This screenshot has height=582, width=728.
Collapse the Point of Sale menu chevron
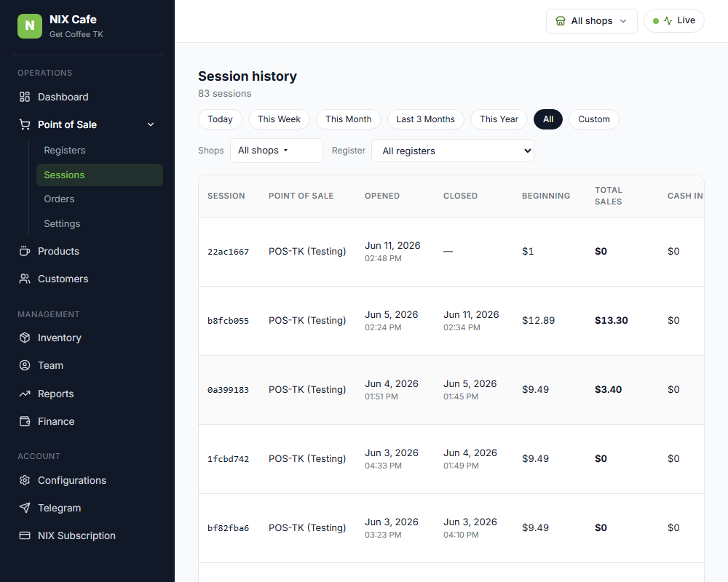pyautogui.click(x=151, y=124)
